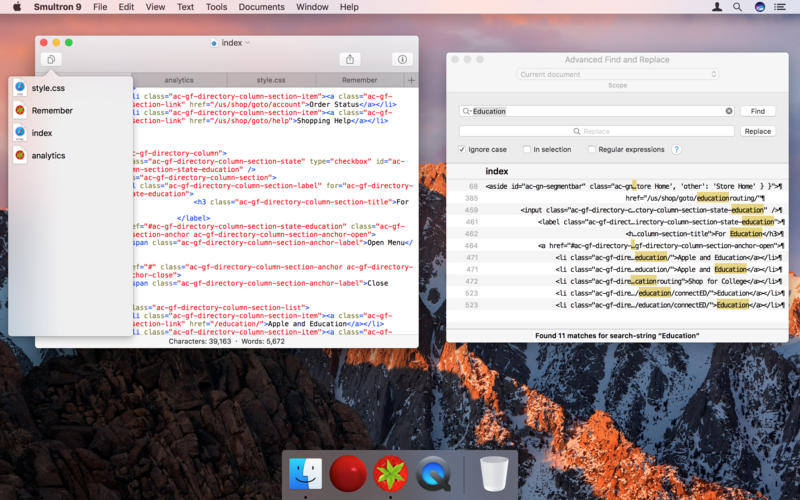Click the Share toolbar icon
The height and width of the screenshot is (500, 800).
(350, 60)
